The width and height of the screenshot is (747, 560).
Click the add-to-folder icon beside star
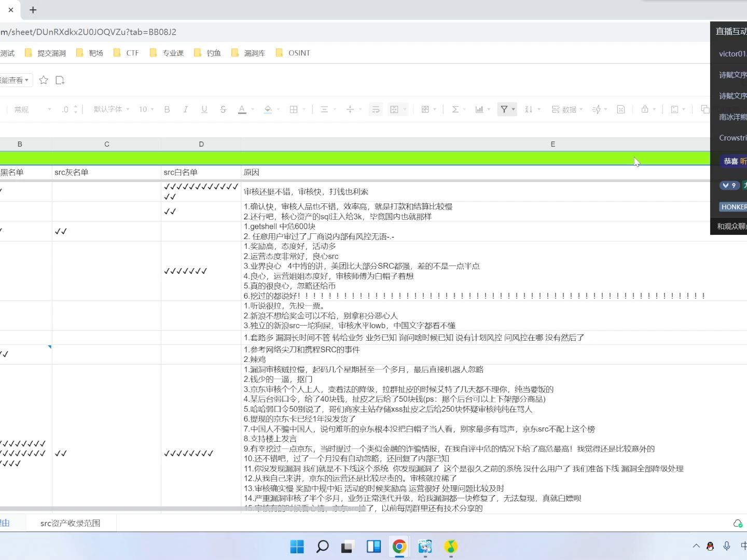click(x=60, y=80)
